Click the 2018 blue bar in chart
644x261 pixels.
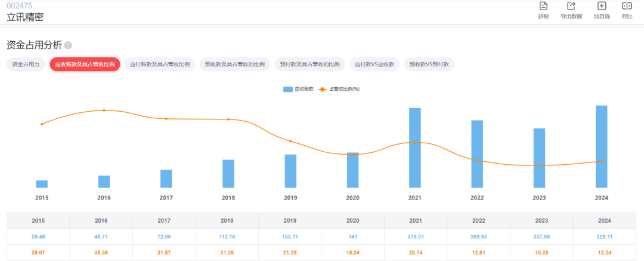tap(228, 174)
